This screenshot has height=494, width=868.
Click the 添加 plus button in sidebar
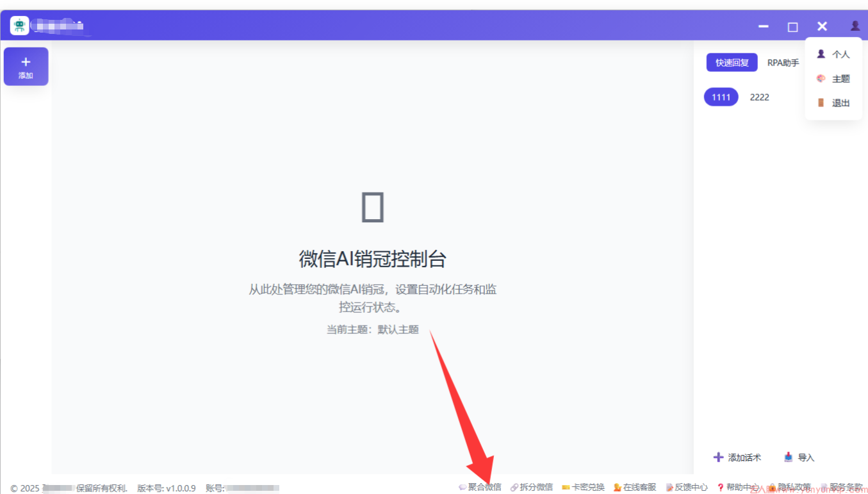(26, 66)
